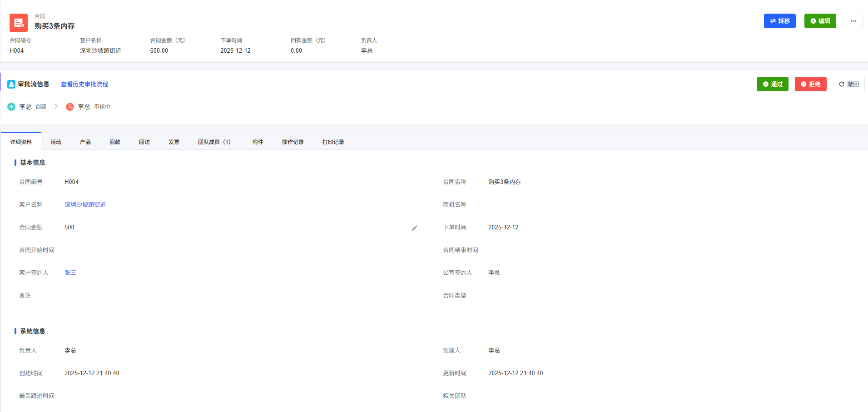Open the 回款 tab
The width and height of the screenshot is (868, 412).
coord(115,142)
